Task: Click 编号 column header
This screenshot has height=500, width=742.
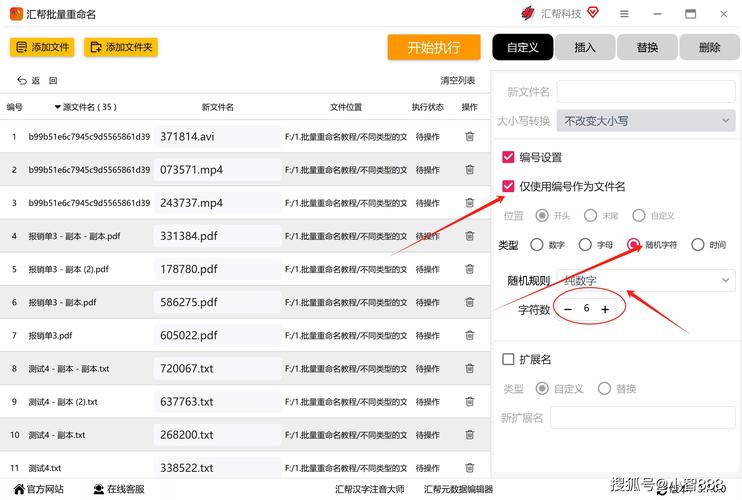Action: pos(14,107)
